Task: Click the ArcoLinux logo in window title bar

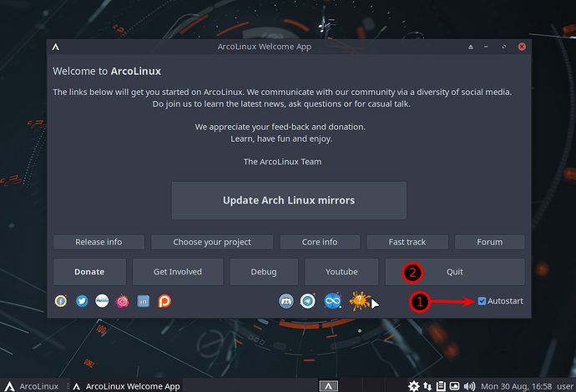Action: (x=56, y=47)
